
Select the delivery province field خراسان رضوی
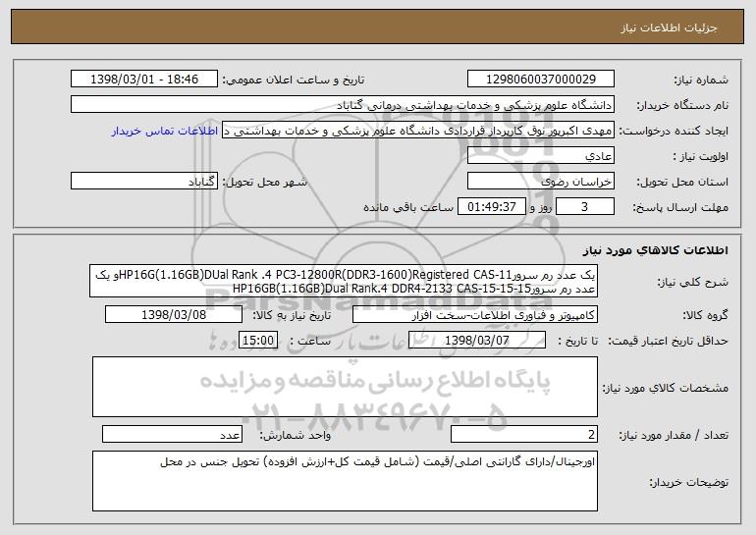point(540,182)
